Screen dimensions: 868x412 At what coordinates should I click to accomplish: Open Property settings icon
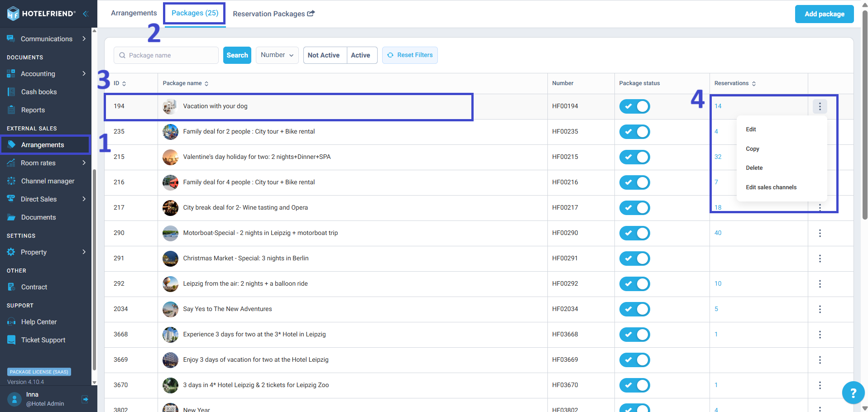(x=11, y=252)
